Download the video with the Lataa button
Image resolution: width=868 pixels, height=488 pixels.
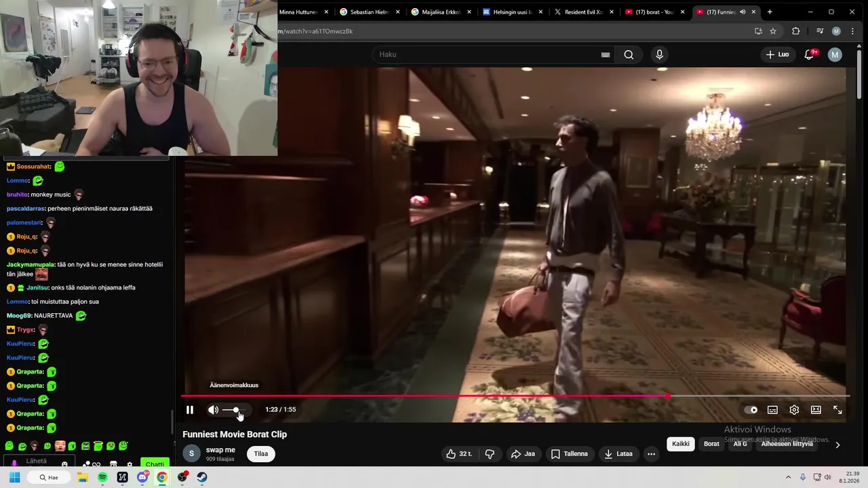618,454
